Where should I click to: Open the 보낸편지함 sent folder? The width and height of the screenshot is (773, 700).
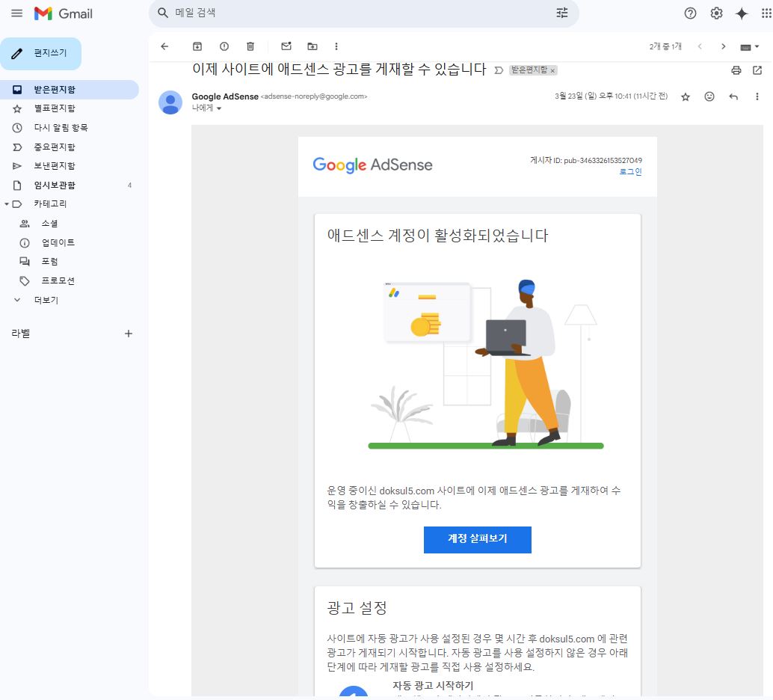(x=69, y=166)
